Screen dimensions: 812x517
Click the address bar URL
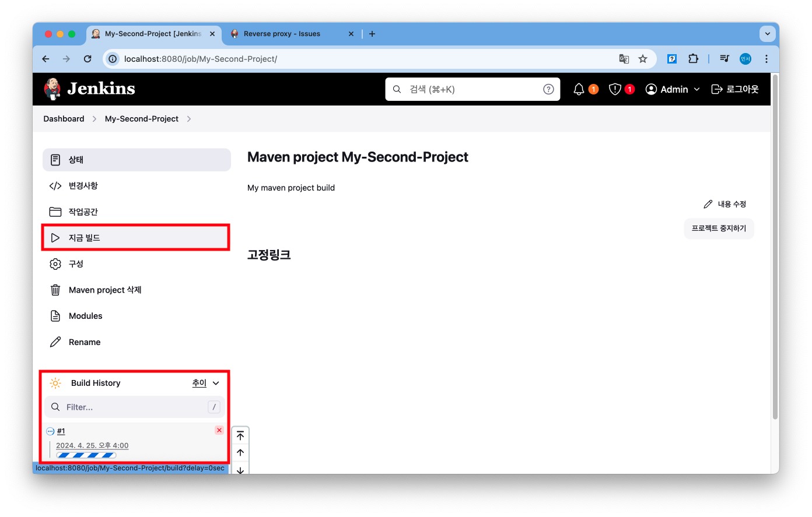tap(201, 59)
